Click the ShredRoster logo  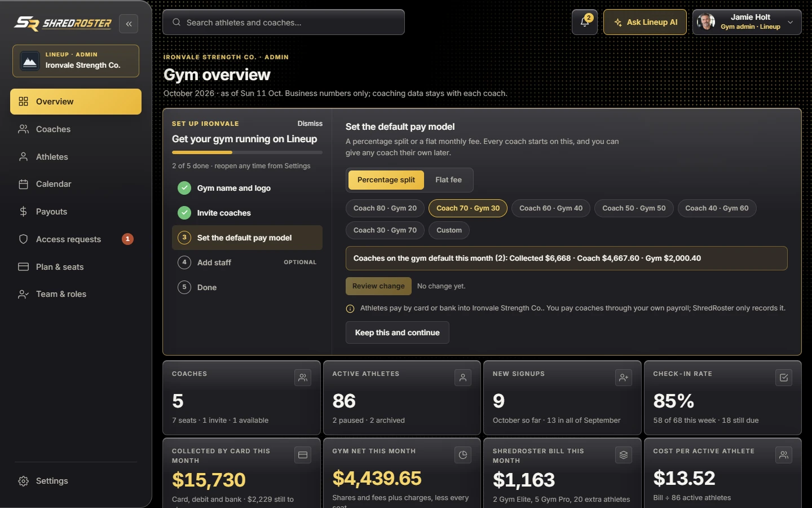pyautogui.click(x=63, y=23)
